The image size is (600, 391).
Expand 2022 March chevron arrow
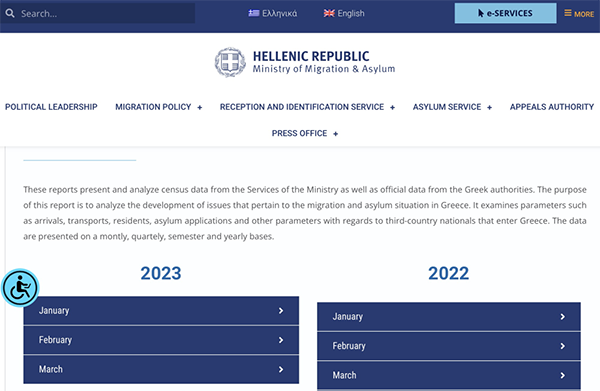[x=562, y=376]
